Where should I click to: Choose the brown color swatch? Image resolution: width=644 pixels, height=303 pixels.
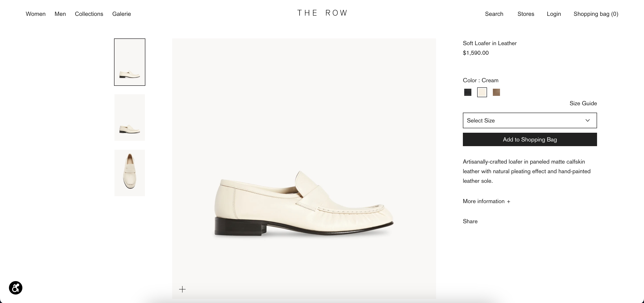tap(496, 92)
